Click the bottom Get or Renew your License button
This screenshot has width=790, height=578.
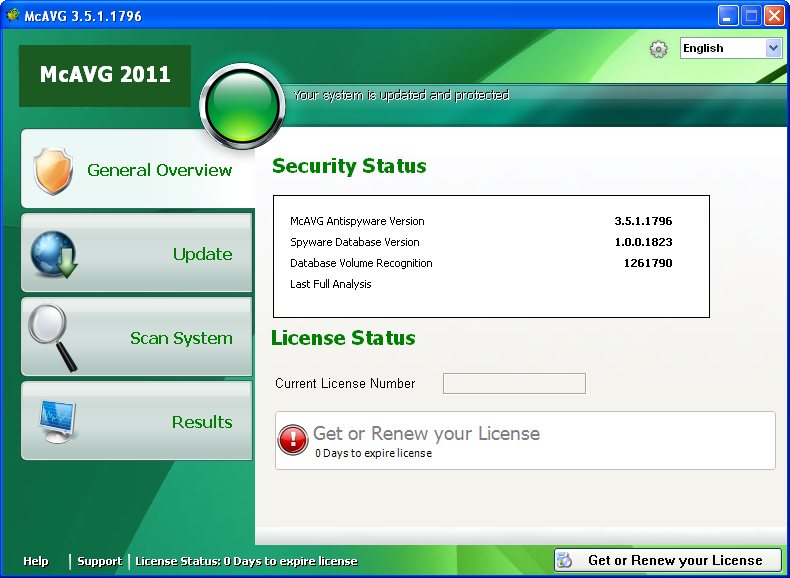pos(668,560)
